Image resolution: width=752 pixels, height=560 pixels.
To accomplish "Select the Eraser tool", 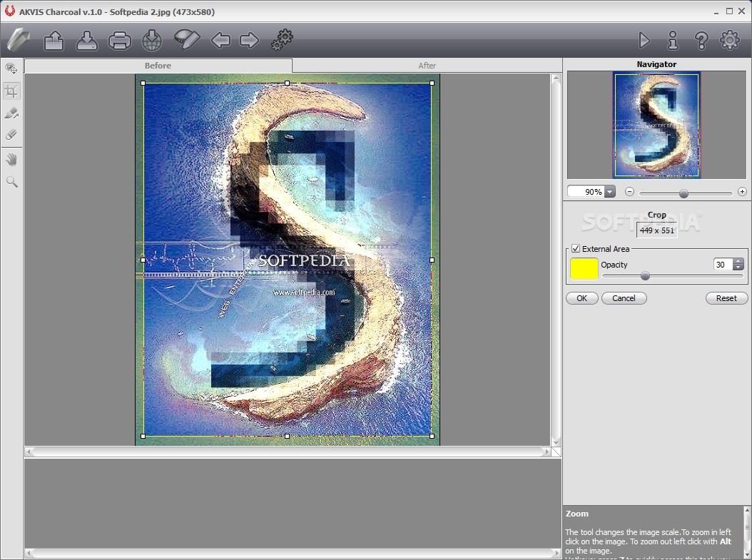I will click(x=11, y=135).
